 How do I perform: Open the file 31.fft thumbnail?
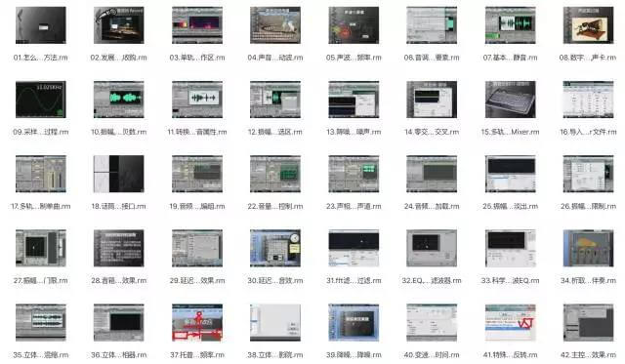pos(354,248)
